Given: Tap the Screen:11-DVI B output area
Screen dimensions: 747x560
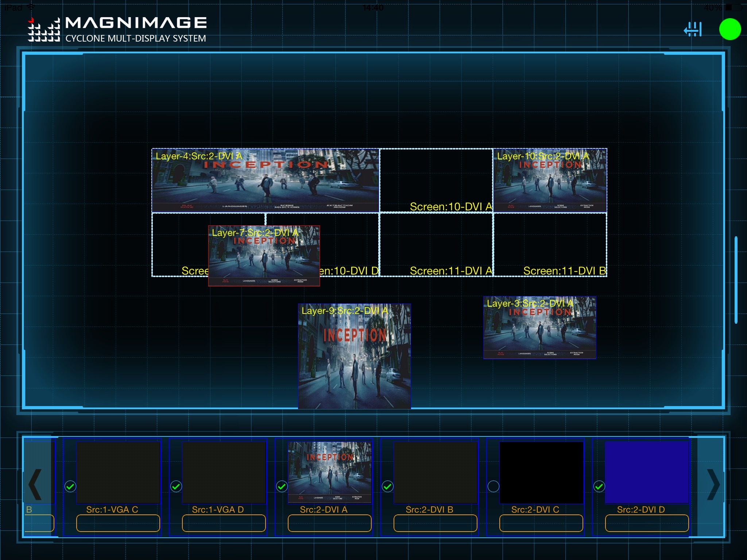Looking at the screenshot, I should coord(550,245).
